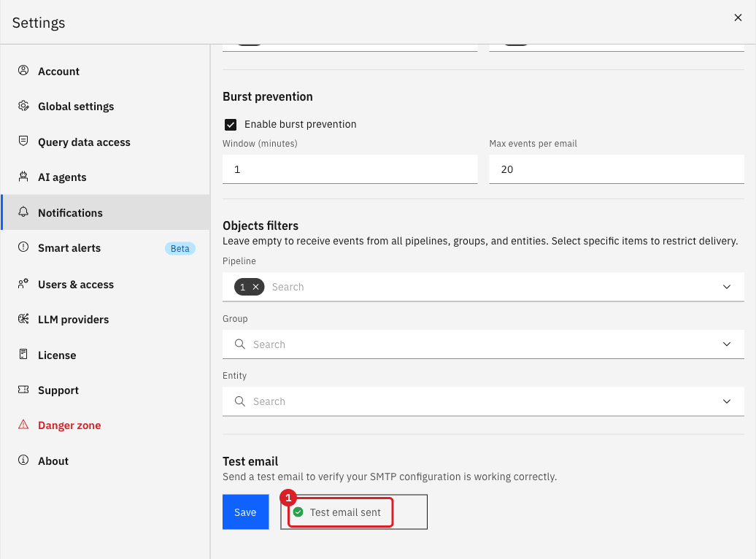Click the Max events per email field

617,169
